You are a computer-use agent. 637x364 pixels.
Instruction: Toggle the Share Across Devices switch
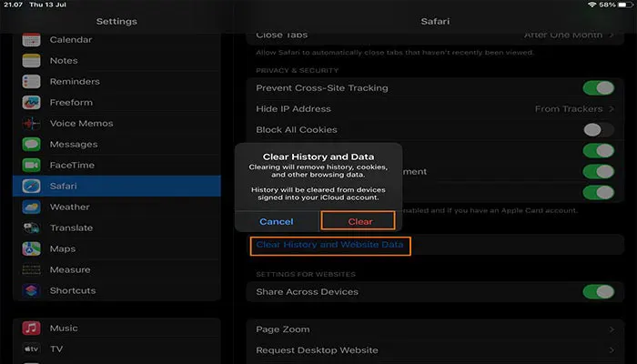(x=598, y=292)
